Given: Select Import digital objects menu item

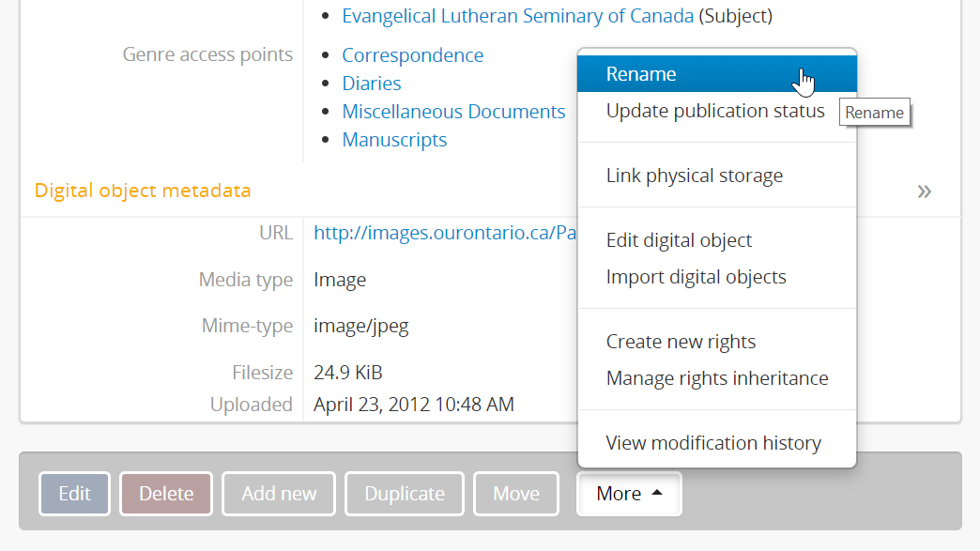Looking at the screenshot, I should (696, 277).
